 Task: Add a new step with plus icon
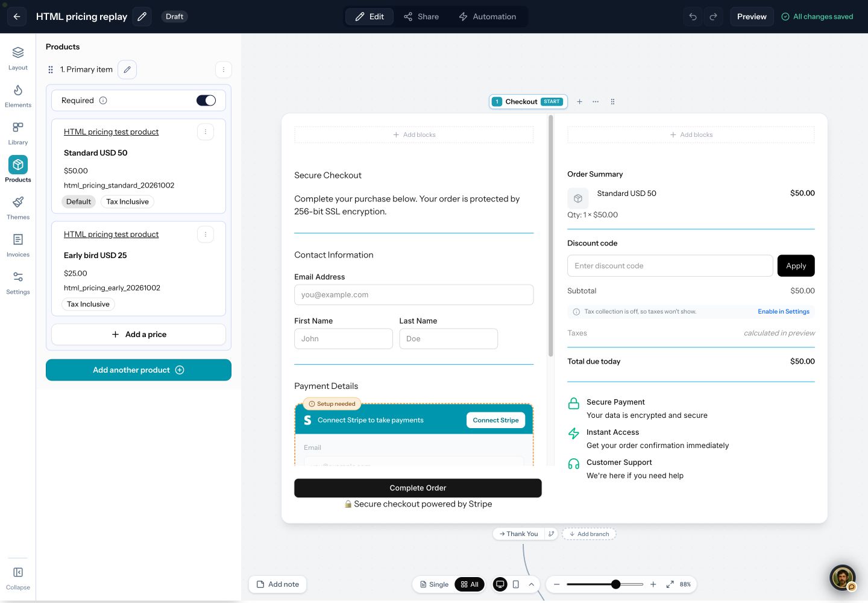coord(579,101)
